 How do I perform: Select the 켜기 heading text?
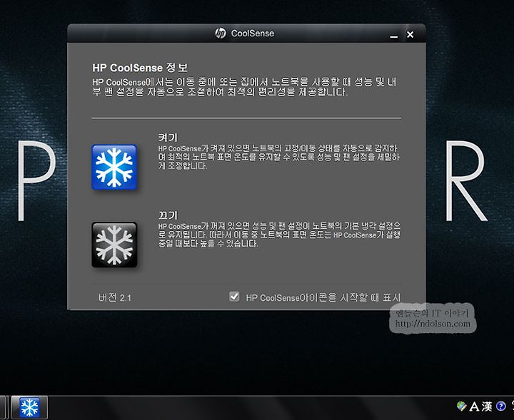[x=168, y=138]
